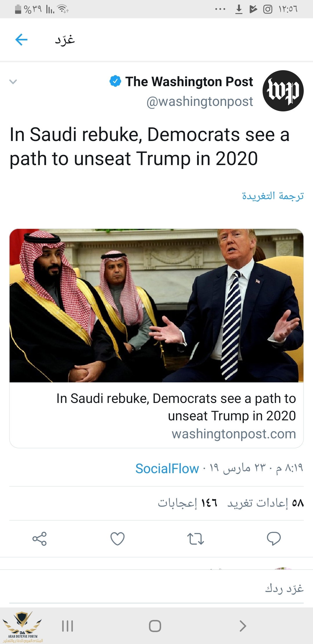Tap the back arrow in the header

click(21, 39)
